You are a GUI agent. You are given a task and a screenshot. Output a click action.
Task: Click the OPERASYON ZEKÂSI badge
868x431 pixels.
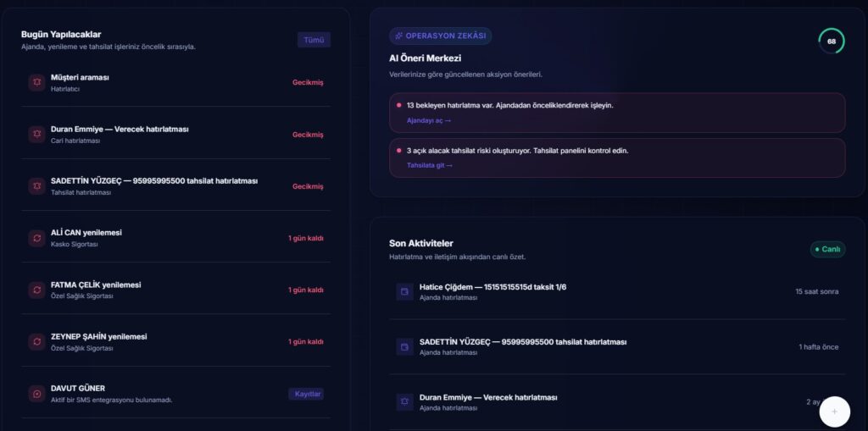[x=441, y=36]
